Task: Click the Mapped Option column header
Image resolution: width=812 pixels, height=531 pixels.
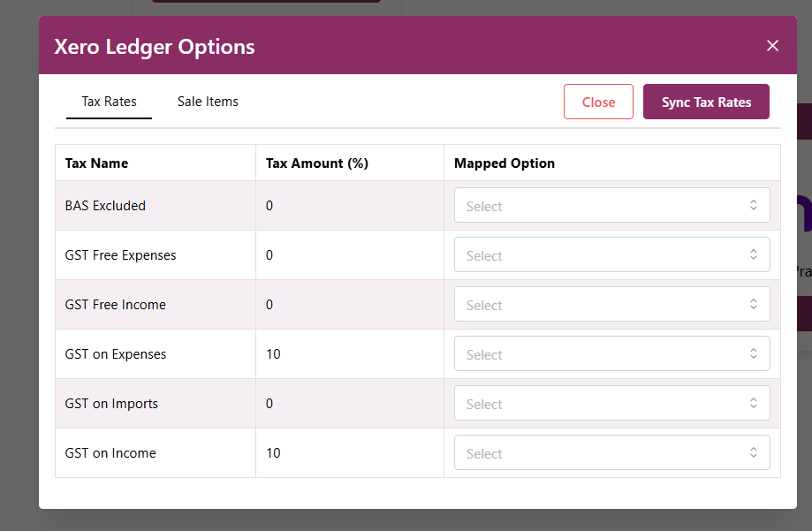Action: pyautogui.click(x=504, y=163)
